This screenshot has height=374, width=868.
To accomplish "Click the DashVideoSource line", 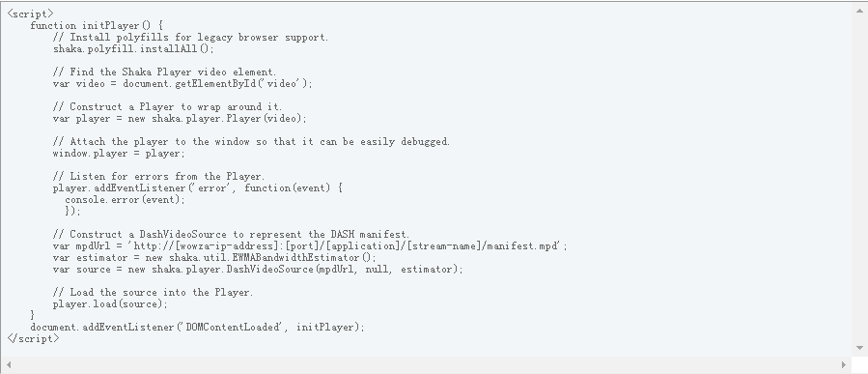I will [258, 270].
